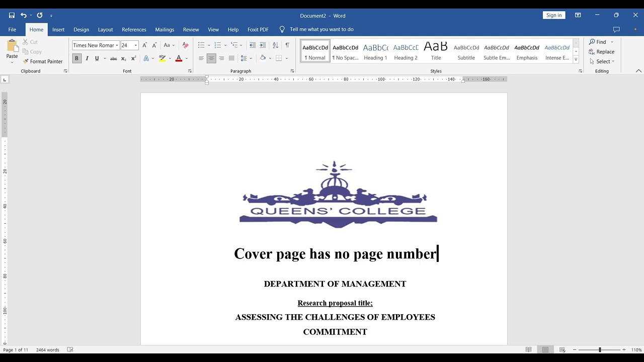Image resolution: width=644 pixels, height=362 pixels.
Task: Align text right
Action: tap(221, 58)
